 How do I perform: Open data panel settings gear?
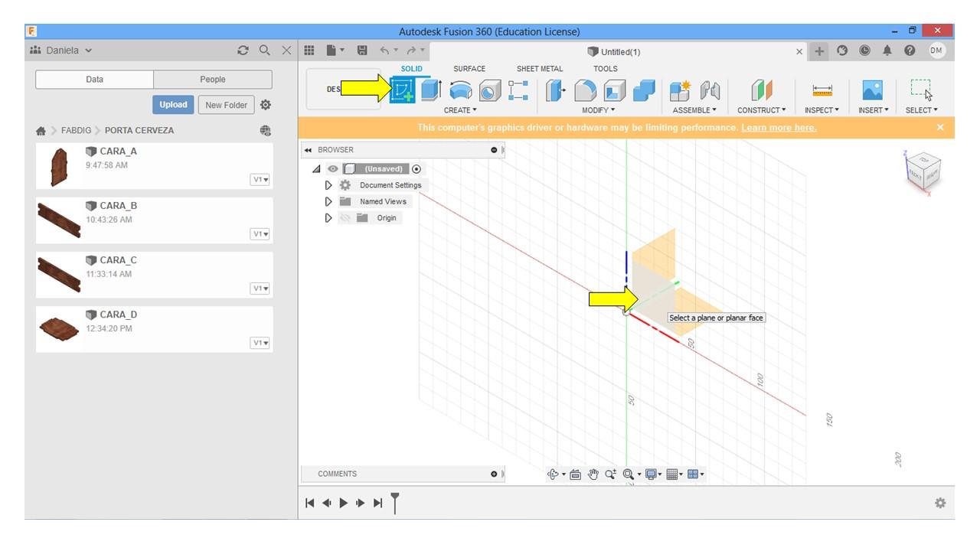coord(266,105)
